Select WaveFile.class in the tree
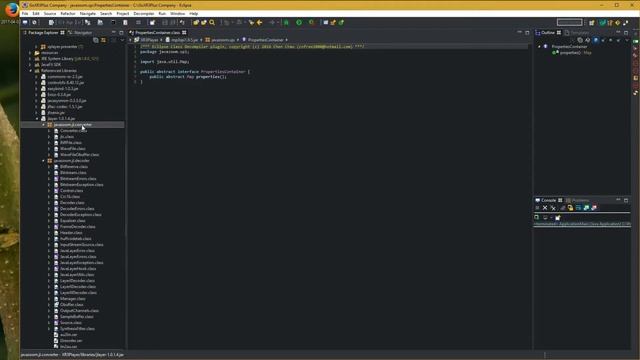640x360 pixels. [x=73, y=149]
